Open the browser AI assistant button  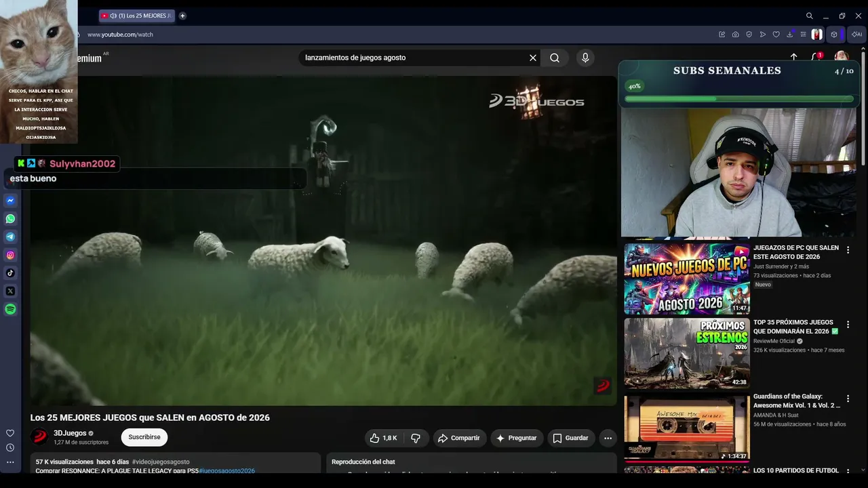pos(857,35)
